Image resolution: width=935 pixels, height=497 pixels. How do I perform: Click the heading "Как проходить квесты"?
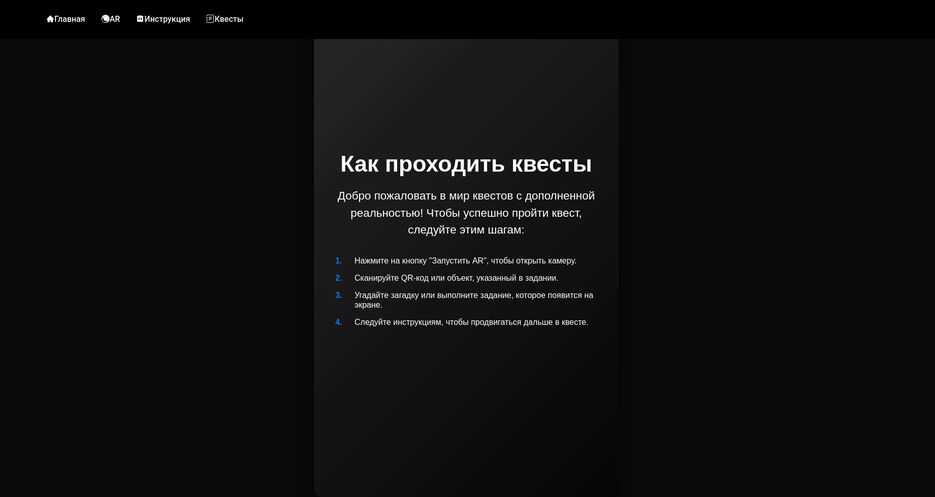(x=466, y=164)
